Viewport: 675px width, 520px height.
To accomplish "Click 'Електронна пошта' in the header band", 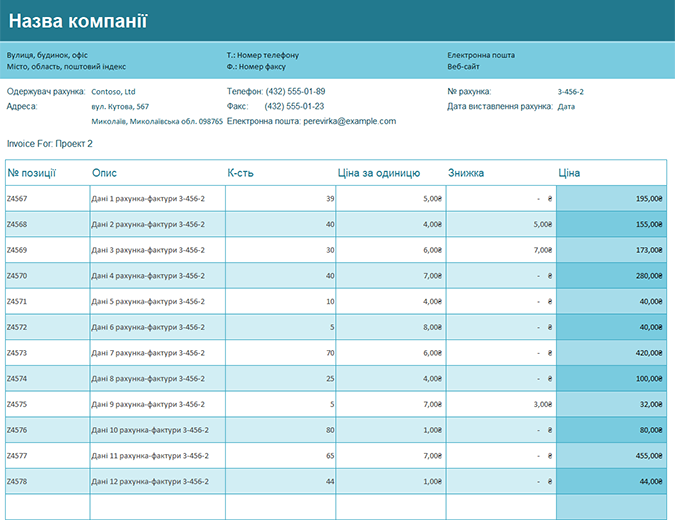I will pyautogui.click(x=481, y=55).
